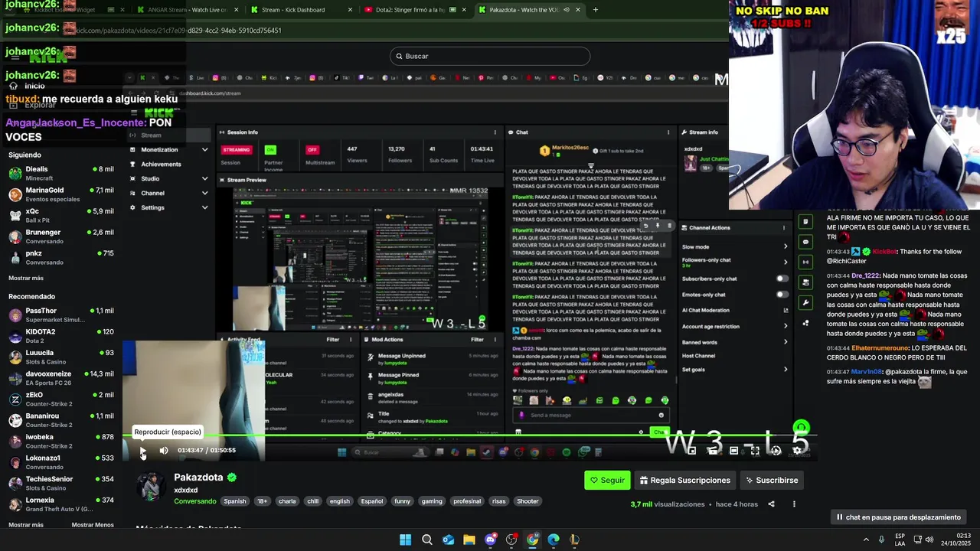This screenshot has width=980, height=551.
Task: Open zEkO in the Recomendado list
Action: (61, 399)
